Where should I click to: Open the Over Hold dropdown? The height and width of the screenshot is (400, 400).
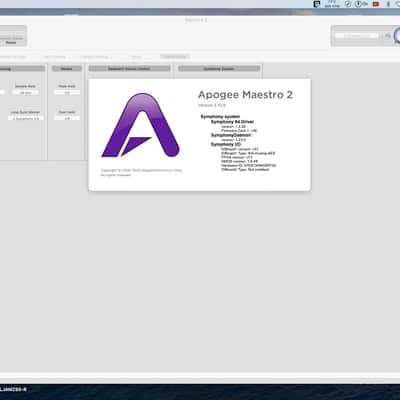click(x=67, y=118)
